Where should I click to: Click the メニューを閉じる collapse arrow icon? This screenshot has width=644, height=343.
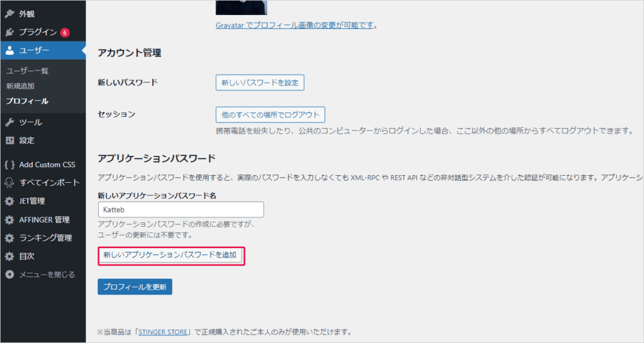(x=9, y=275)
